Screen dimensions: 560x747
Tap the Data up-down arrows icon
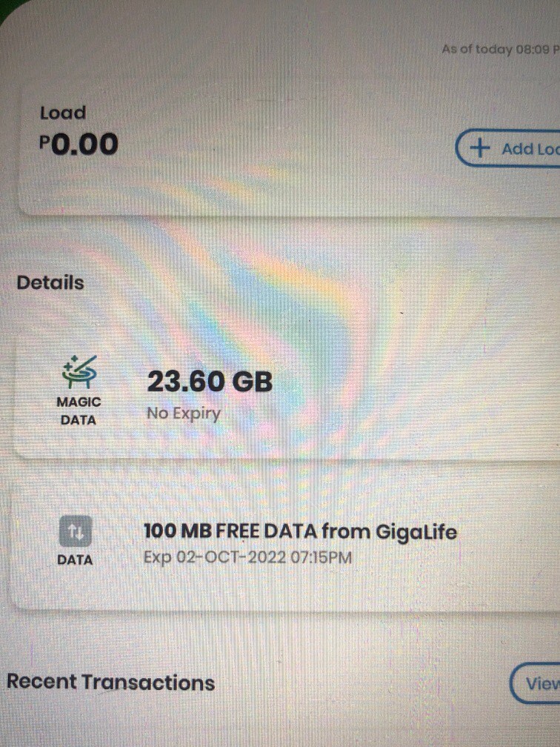coord(76,531)
